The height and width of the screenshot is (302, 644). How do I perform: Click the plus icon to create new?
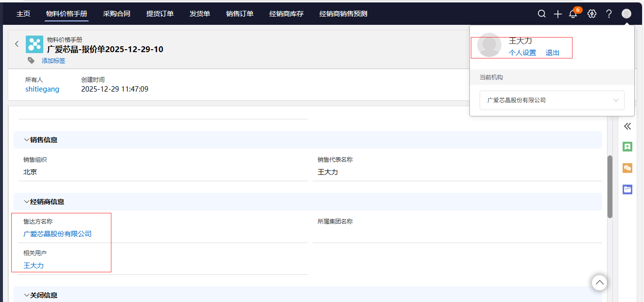557,14
